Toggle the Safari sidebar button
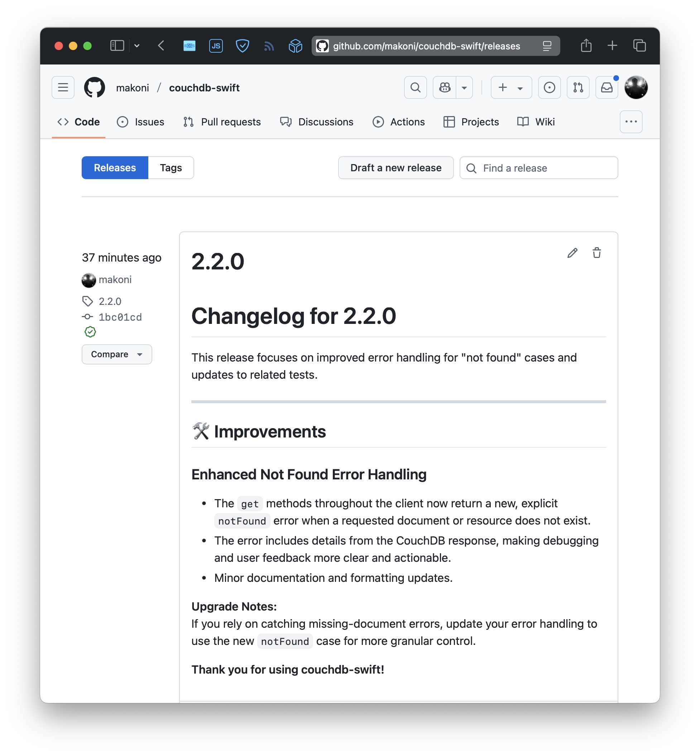The width and height of the screenshot is (700, 756). pyautogui.click(x=117, y=46)
